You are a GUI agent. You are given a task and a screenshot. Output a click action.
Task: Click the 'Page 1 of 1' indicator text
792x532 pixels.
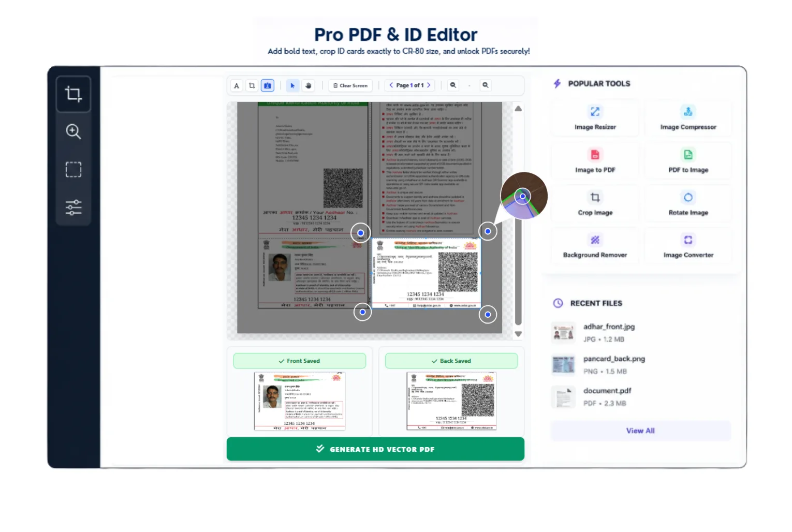[410, 85]
